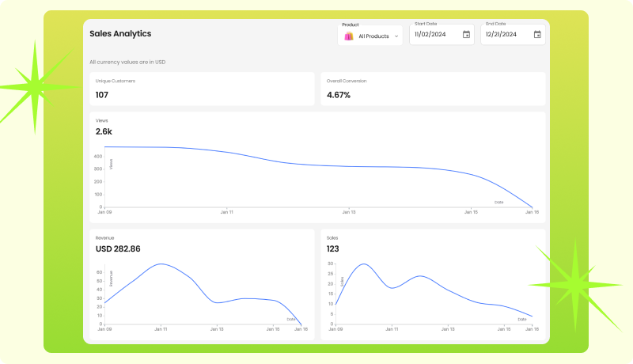The image size is (633, 364).
Task: Open the End Date calendar picker icon
Action: [537, 35]
